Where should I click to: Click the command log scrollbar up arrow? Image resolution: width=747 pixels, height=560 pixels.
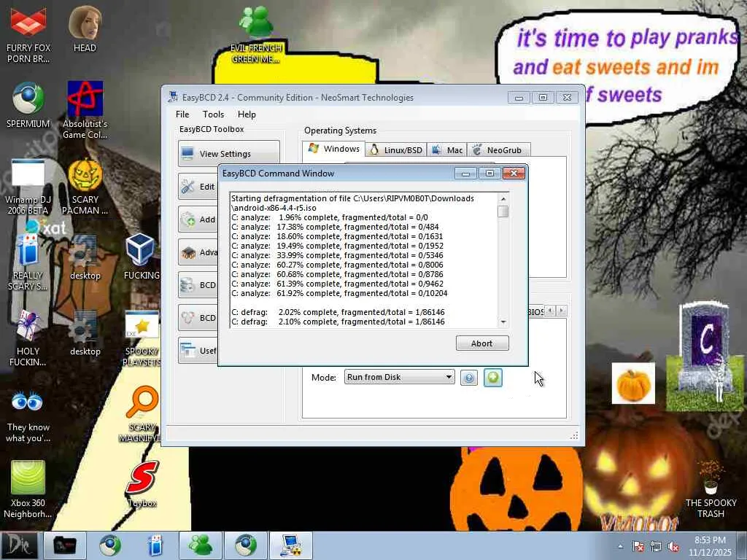click(x=503, y=198)
